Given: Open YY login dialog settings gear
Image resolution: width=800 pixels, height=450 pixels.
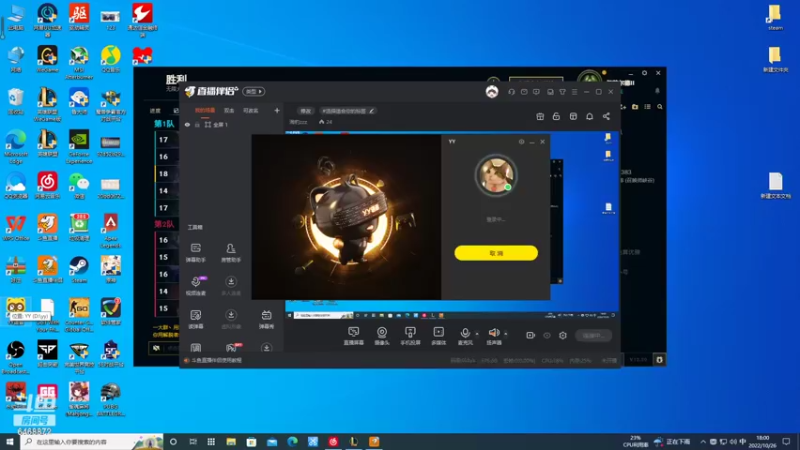Looking at the screenshot, I should point(521,142).
